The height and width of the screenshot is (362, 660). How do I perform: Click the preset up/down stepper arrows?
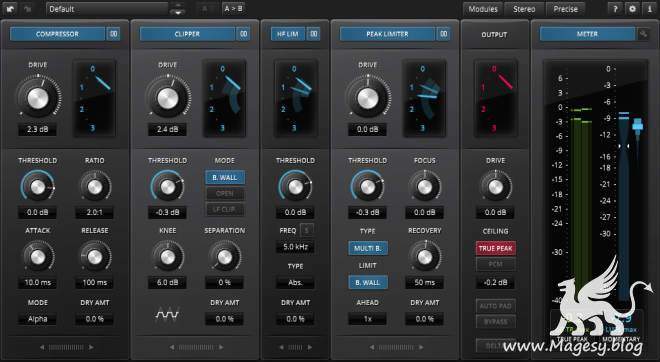coord(178,9)
